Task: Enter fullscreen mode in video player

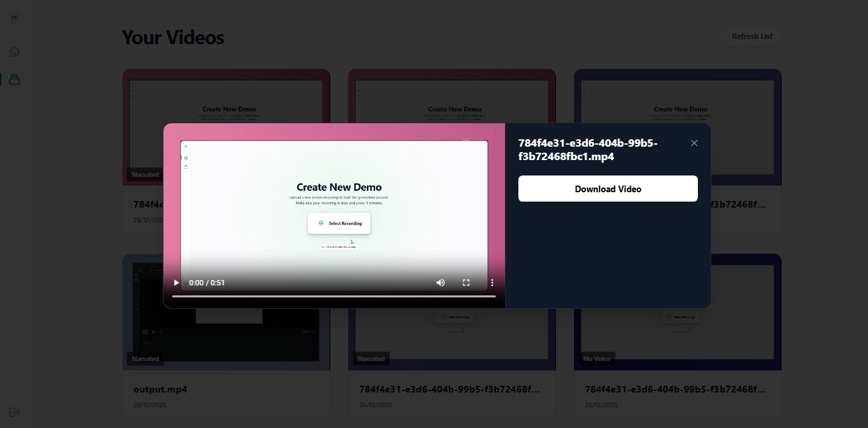Action: [x=466, y=283]
